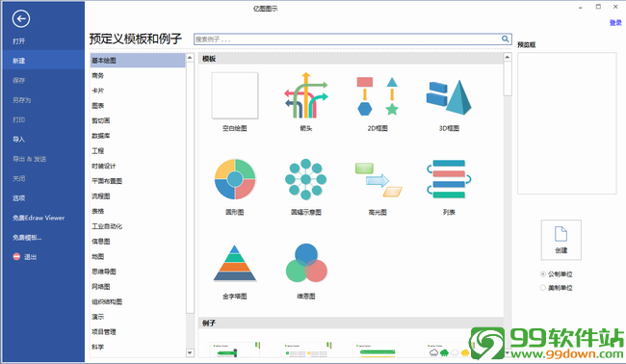
Task: Click the 模板 section header
Action: pos(351,59)
